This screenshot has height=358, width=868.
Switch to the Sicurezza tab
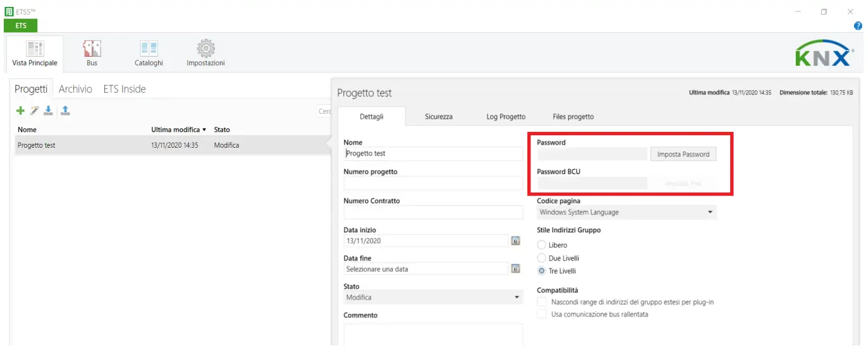point(439,117)
